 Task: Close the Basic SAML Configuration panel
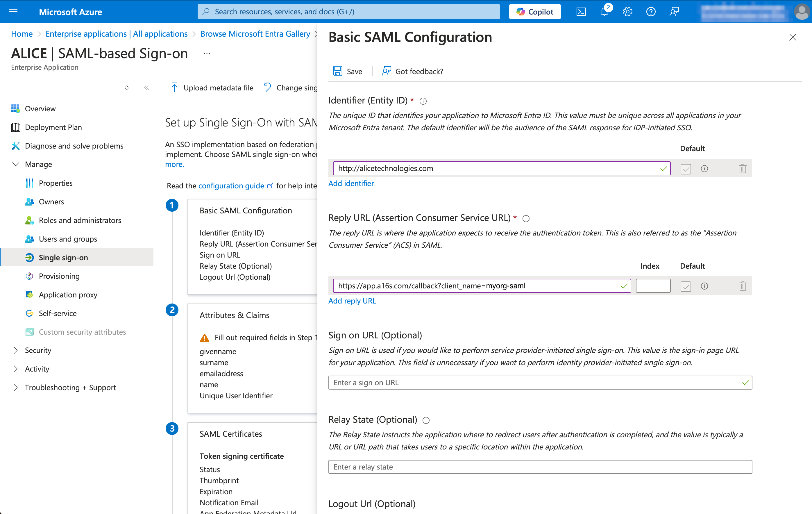[793, 37]
